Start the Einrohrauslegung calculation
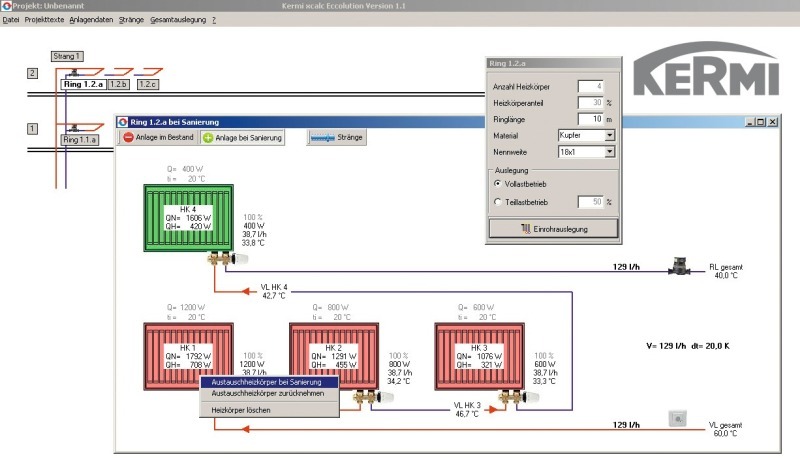This screenshot has width=800, height=463. [x=554, y=229]
